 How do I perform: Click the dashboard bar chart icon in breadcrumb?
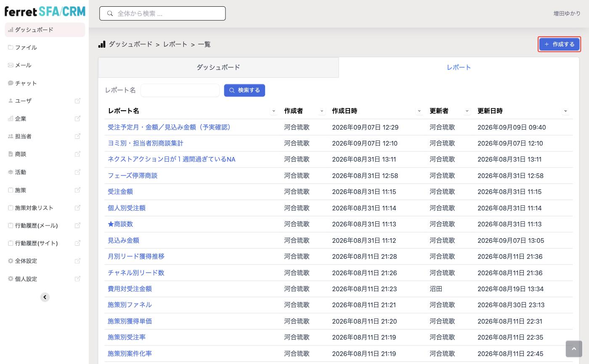(102, 44)
